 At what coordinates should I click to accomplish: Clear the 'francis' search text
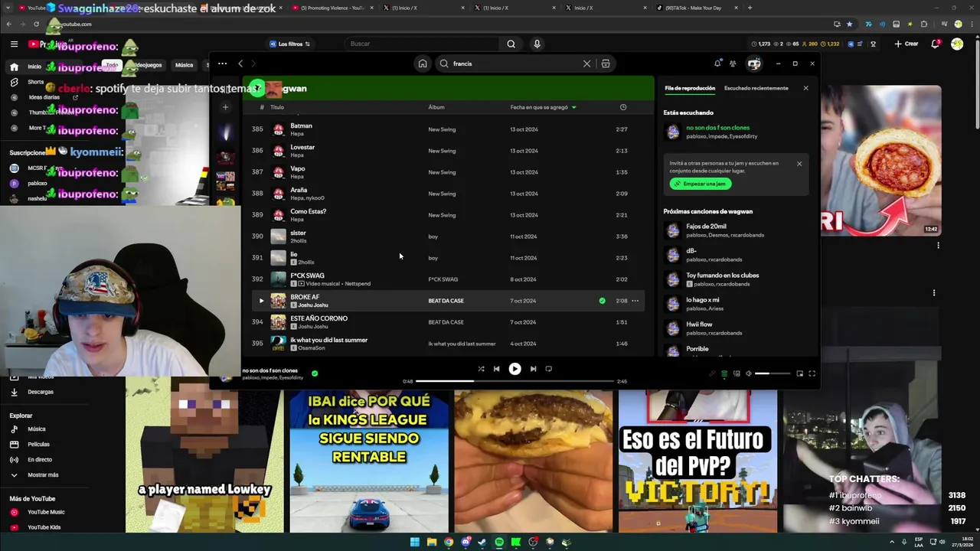point(586,64)
